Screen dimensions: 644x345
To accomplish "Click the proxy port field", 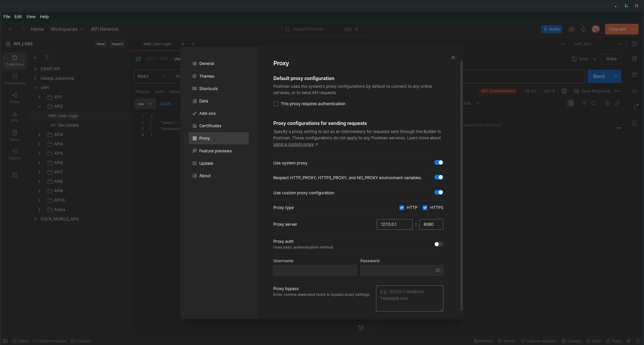I will pyautogui.click(x=431, y=224).
